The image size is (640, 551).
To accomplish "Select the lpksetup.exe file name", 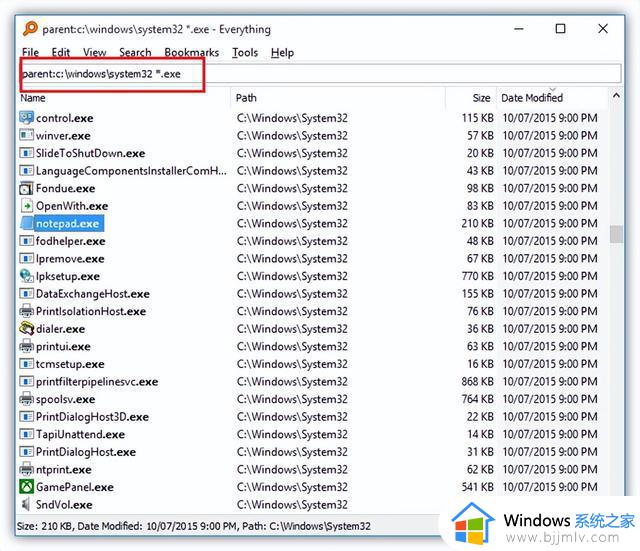I will pos(68,276).
